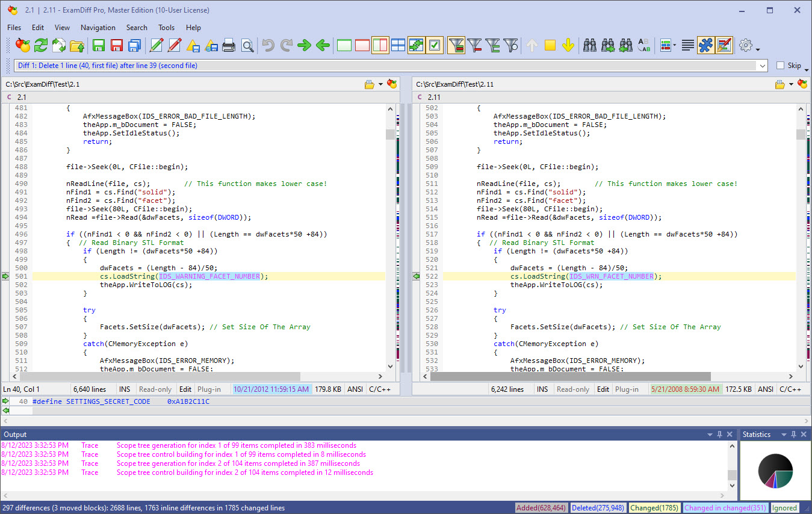Open Find with the plain binoculars icon
812x514 pixels.
click(590, 45)
